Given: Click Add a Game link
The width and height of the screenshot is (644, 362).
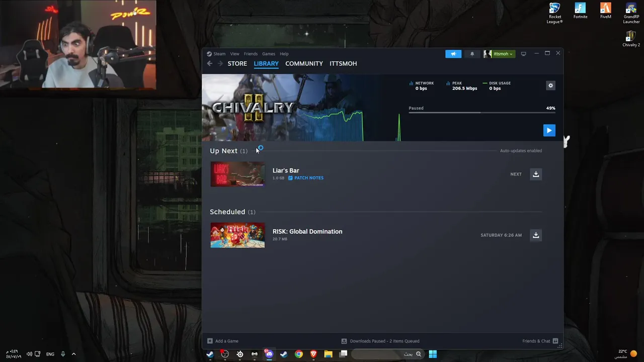Looking at the screenshot, I should coord(227,341).
